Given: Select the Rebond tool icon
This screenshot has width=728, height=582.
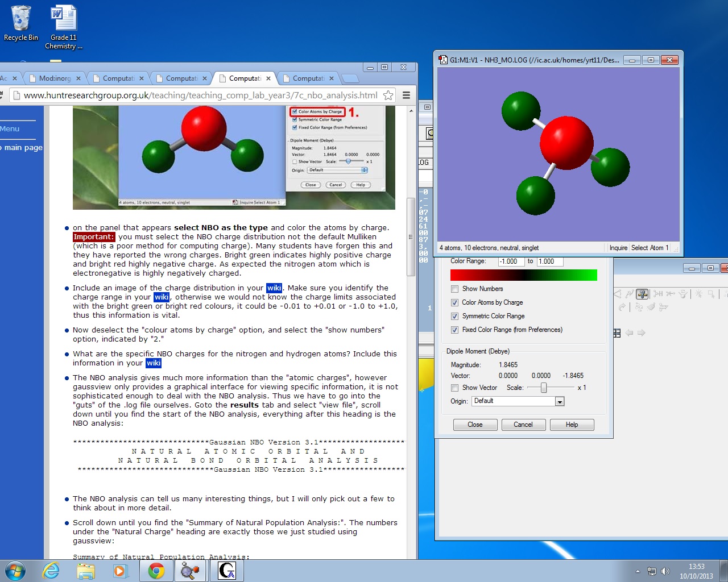Looking at the screenshot, I should (x=639, y=307).
